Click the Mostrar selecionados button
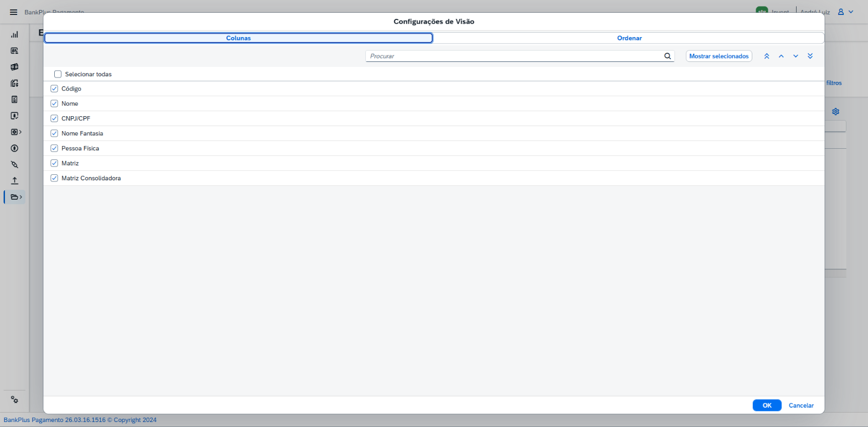Image resolution: width=868 pixels, height=427 pixels. (x=719, y=56)
